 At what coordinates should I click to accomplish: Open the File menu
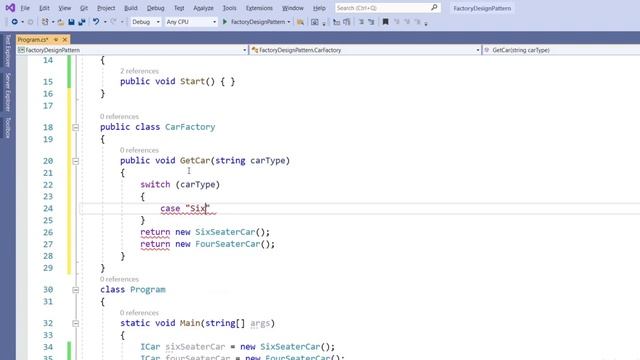click(x=25, y=8)
